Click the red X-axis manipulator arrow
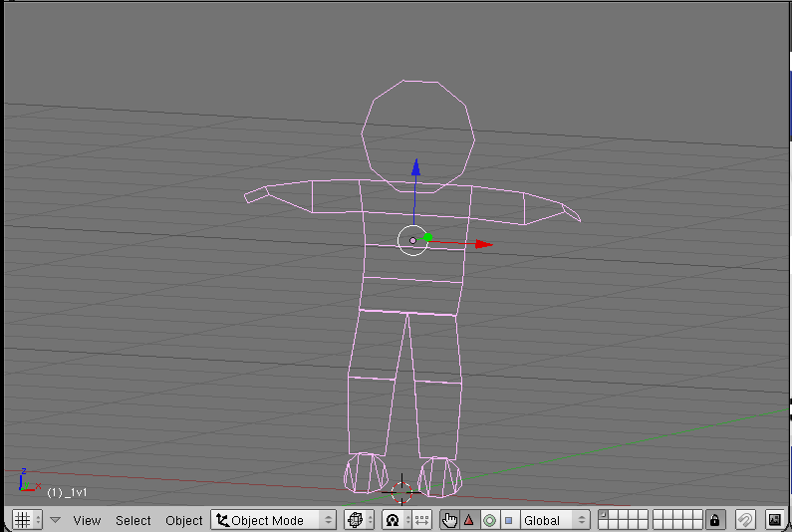Screen dimensions: 792x532 click(x=483, y=244)
